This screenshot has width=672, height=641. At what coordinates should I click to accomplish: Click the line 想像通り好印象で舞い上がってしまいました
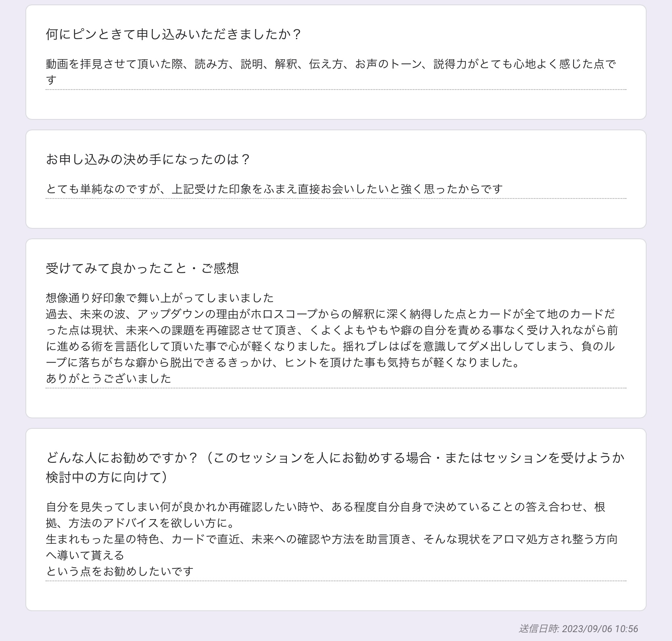pos(160,298)
